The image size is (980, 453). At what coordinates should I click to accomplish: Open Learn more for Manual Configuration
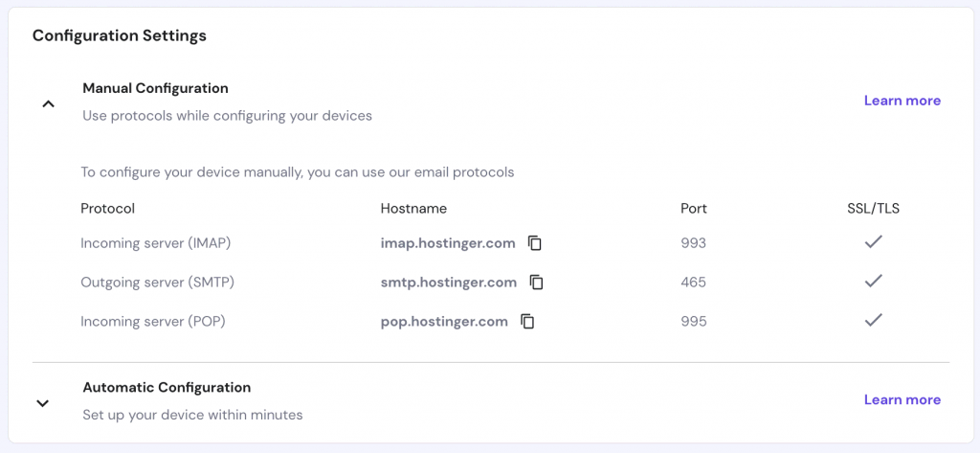click(902, 101)
